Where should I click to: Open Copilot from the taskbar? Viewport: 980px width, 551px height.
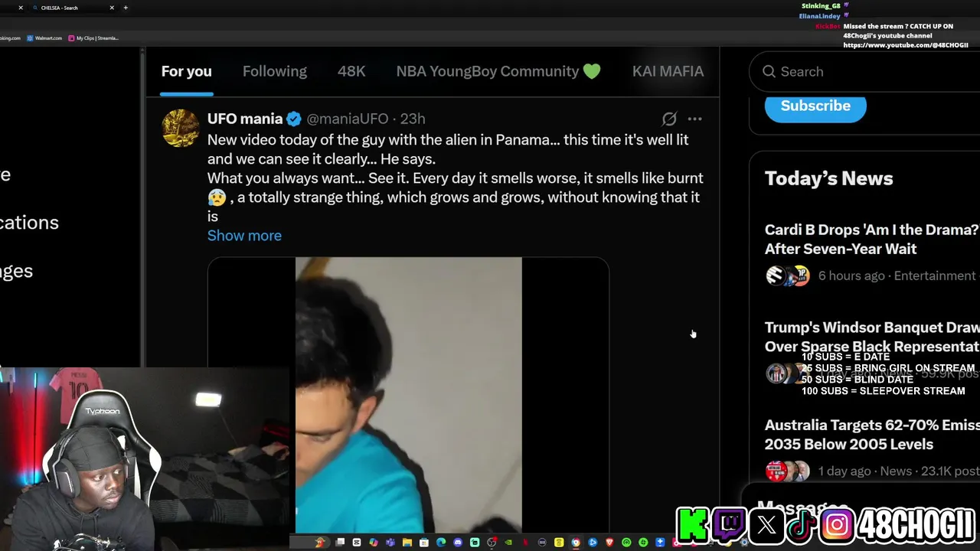point(374,543)
